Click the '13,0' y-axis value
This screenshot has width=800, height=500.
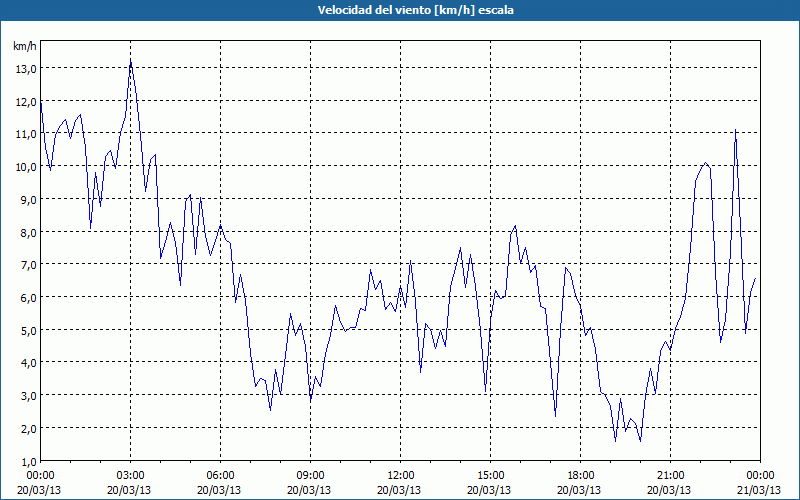(26, 69)
